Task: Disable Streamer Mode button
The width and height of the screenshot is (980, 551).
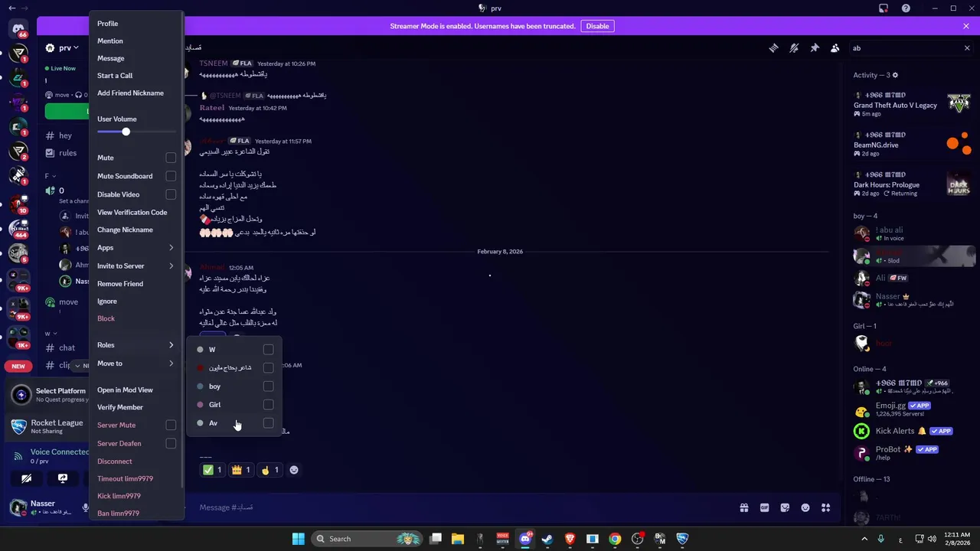Action: [597, 26]
